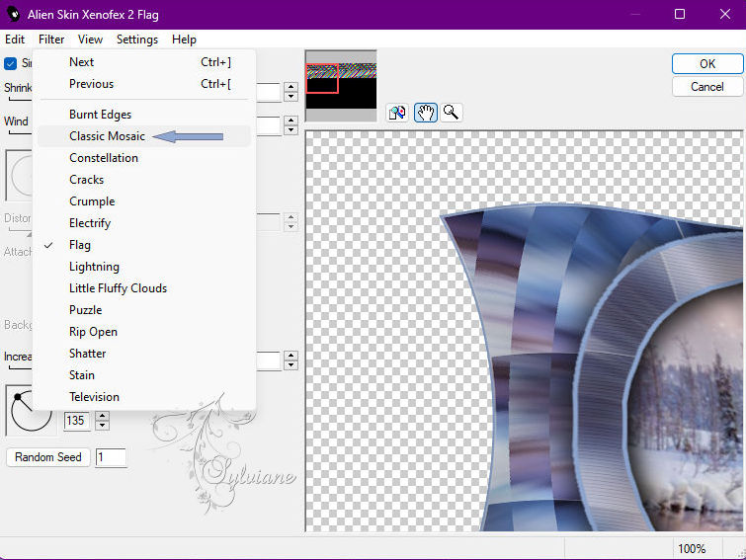The height and width of the screenshot is (560, 746).
Task: Choose the magnifier zoom tool
Action: point(451,113)
